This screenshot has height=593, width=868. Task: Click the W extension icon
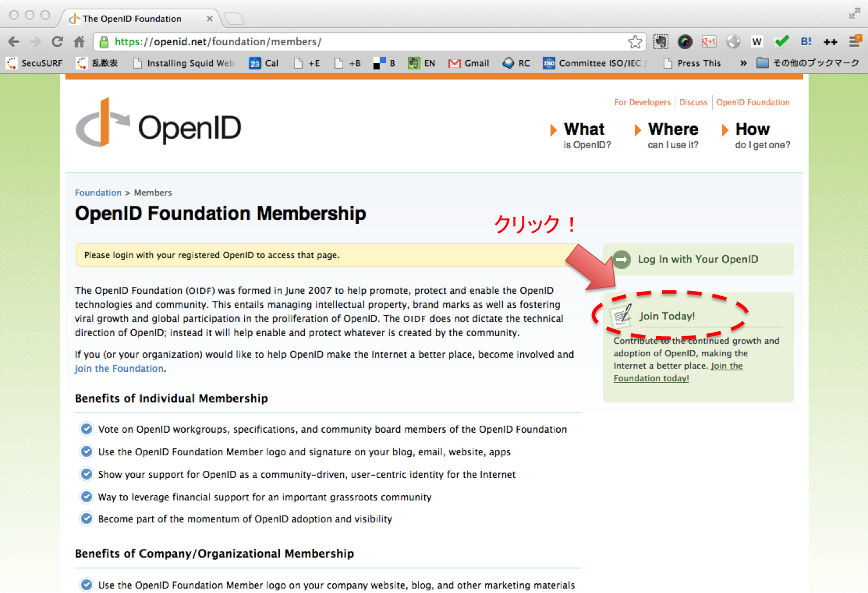click(x=757, y=42)
